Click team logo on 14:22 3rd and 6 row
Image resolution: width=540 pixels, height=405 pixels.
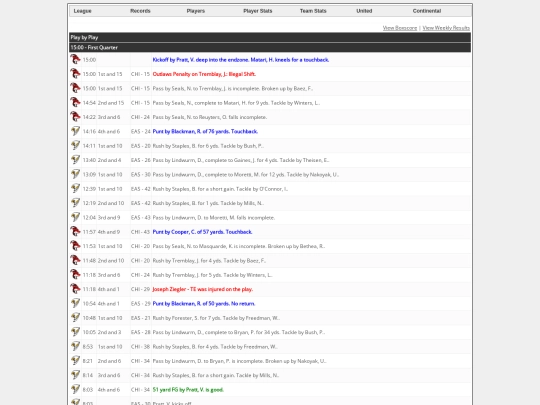point(75,117)
